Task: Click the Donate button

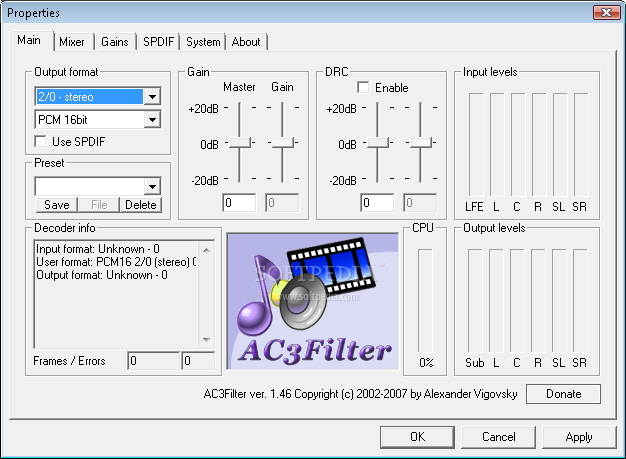Action: [x=563, y=394]
